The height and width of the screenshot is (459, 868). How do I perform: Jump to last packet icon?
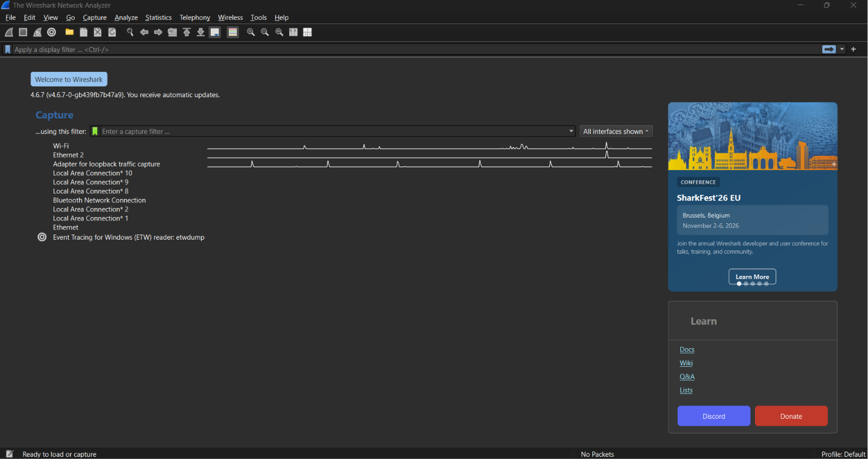pos(201,32)
